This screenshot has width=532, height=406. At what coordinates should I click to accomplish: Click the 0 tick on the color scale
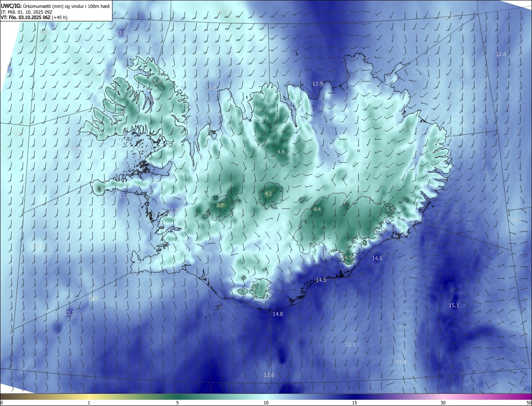click(2, 403)
